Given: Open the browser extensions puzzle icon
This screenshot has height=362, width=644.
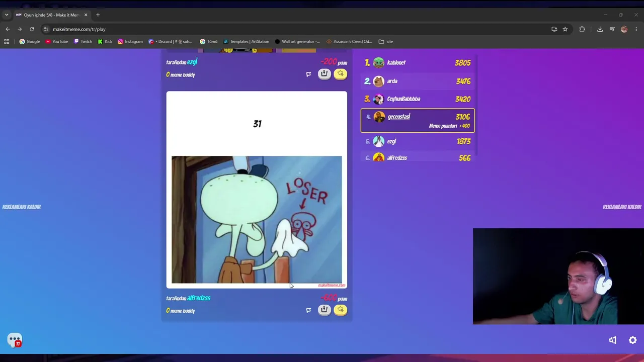Looking at the screenshot, I should [x=582, y=29].
